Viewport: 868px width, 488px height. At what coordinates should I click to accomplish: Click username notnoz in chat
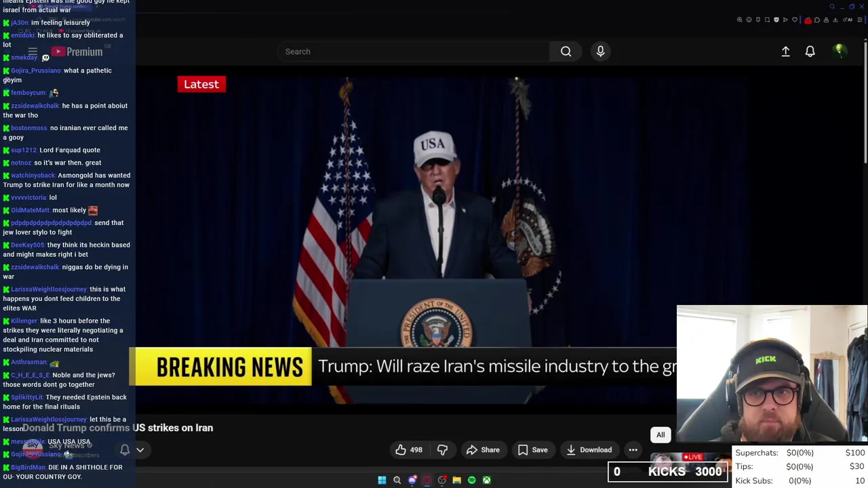[21, 163]
